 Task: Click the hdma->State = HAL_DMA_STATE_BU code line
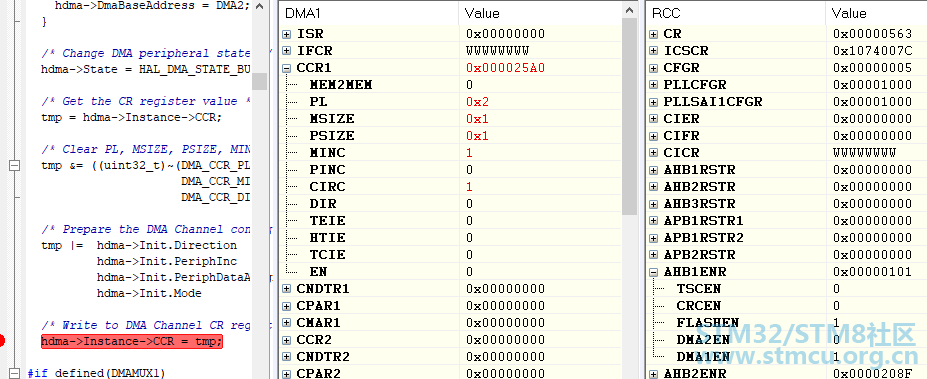point(145,70)
